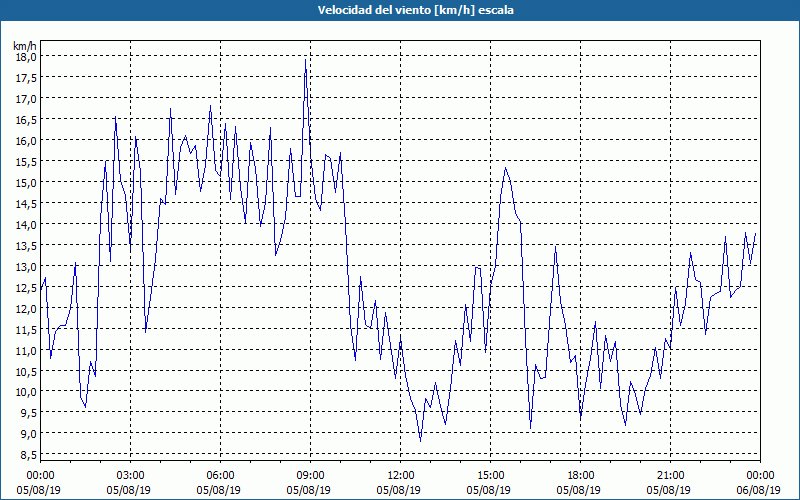Click the 'km/h' axis unit label

tap(25, 46)
